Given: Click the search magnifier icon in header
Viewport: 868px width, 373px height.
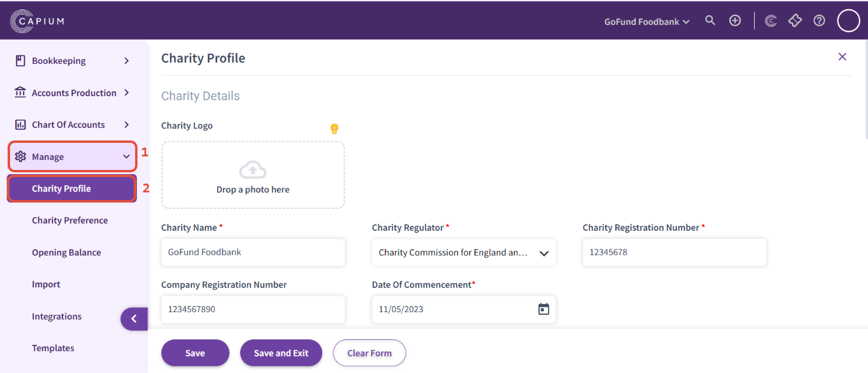Looking at the screenshot, I should click(x=710, y=21).
